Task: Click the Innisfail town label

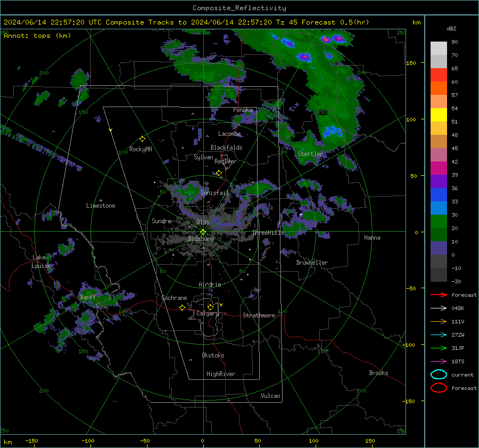Action: coord(214,193)
